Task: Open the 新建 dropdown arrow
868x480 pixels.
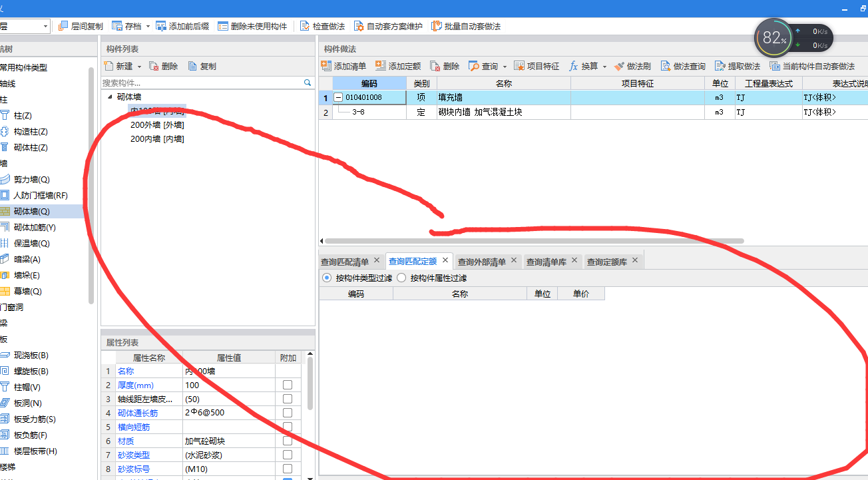Action: [139, 67]
